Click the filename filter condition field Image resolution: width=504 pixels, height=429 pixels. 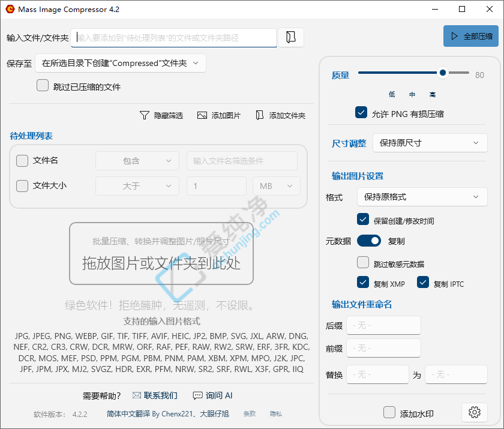point(242,161)
